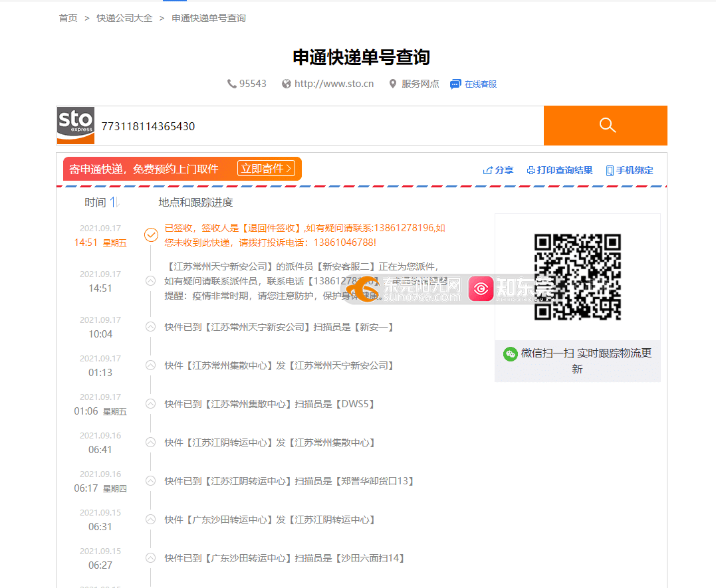Click the 申通快递单号查询 breadcrumb item
The height and width of the screenshot is (588, 716).
pyautogui.click(x=209, y=18)
